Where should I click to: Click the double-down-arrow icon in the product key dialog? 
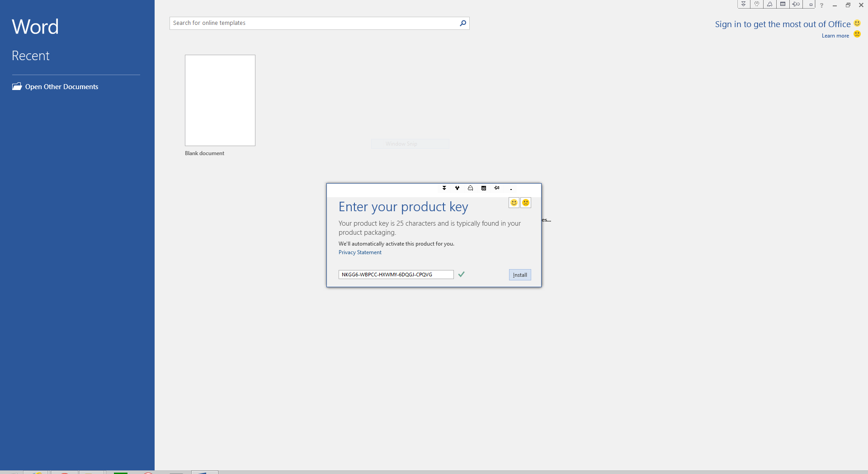[x=444, y=188]
